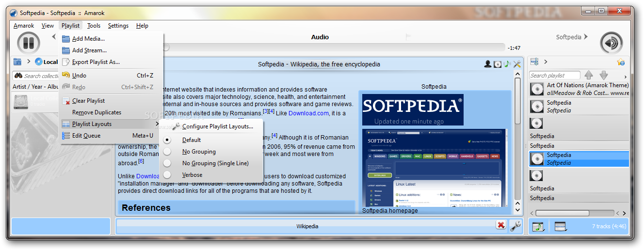644x250 pixels.
Task: Show artist info via person silhouette icon
Action: click(488, 64)
